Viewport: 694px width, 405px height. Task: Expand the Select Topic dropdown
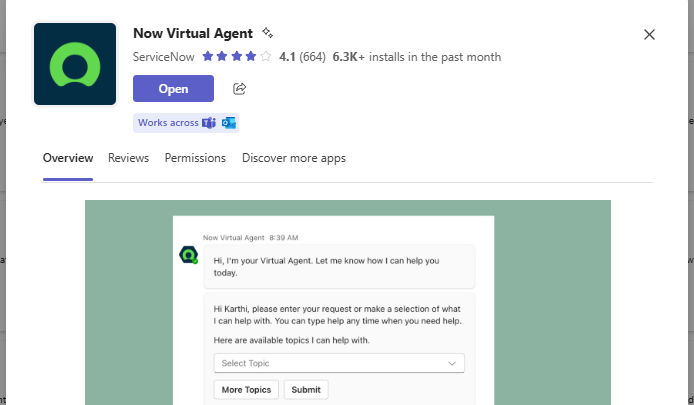tap(339, 364)
